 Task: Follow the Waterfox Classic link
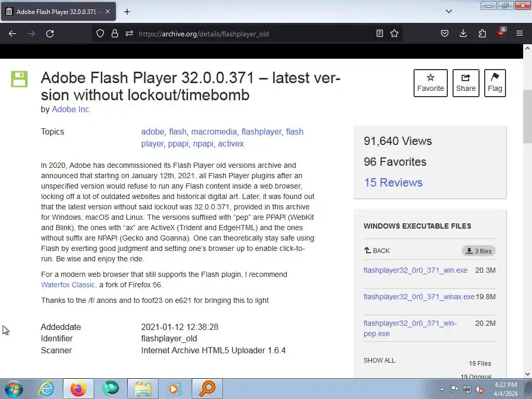pyautogui.click(x=68, y=285)
